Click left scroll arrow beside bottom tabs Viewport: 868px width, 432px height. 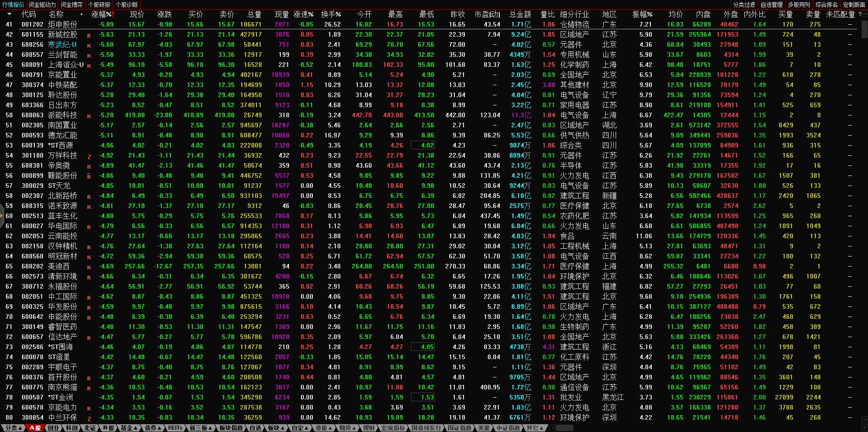tap(552, 428)
